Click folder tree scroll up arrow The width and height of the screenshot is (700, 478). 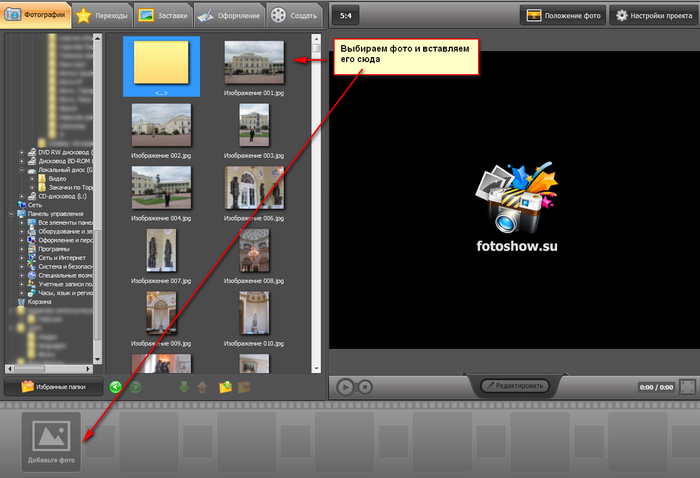(x=97, y=38)
